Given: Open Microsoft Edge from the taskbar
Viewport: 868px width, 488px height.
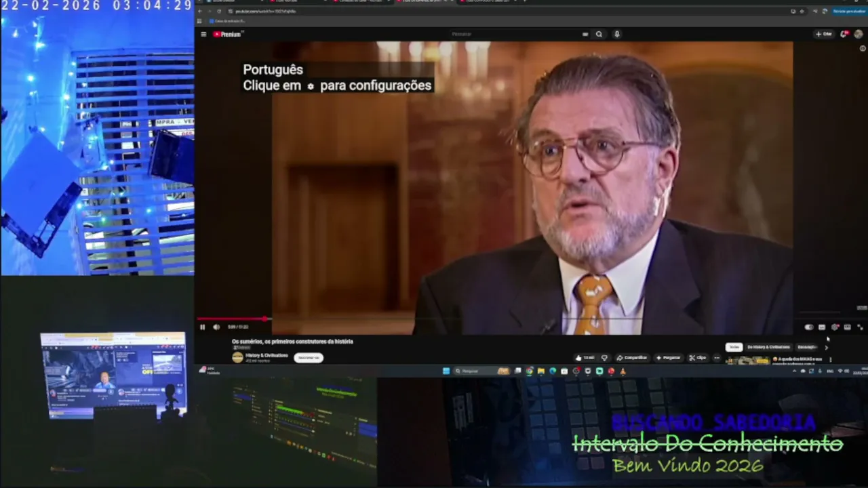Looking at the screenshot, I should click(553, 371).
